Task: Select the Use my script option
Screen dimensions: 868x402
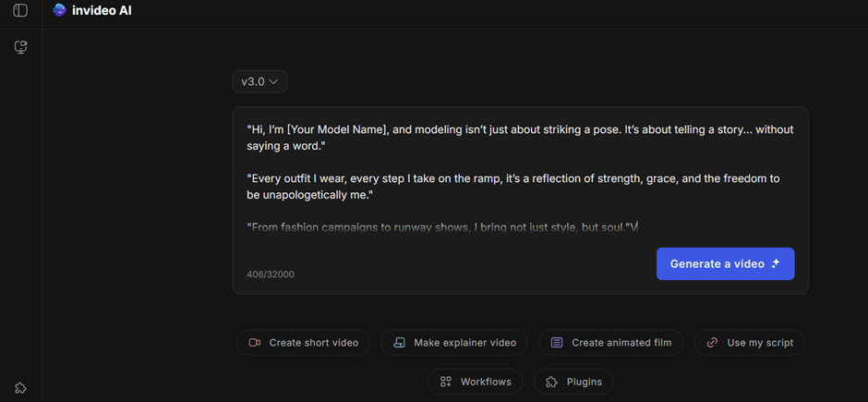Action: pos(760,343)
